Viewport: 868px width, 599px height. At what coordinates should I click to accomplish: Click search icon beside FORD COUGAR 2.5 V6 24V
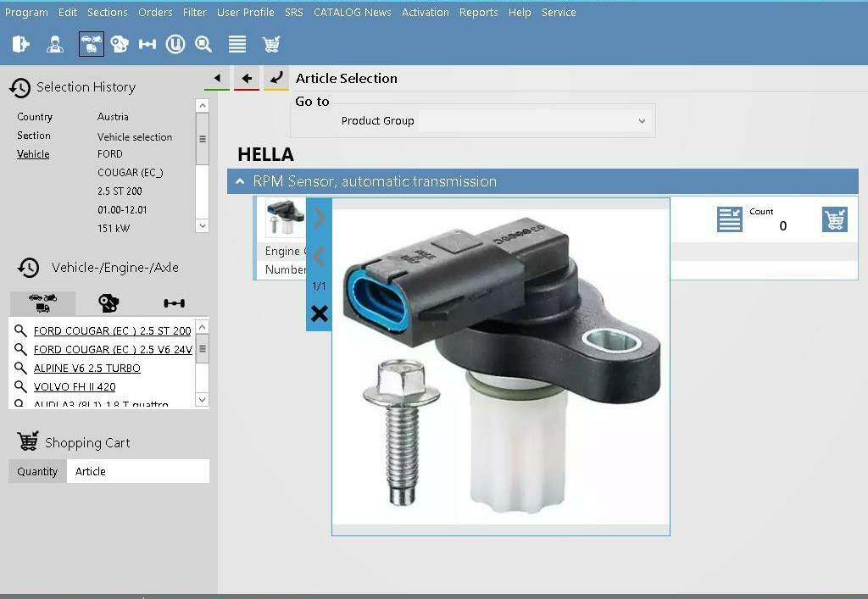(x=20, y=350)
